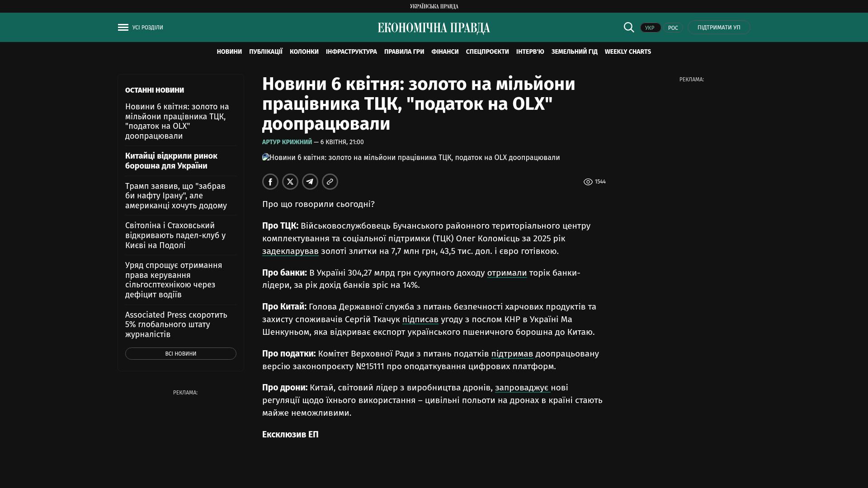Open the Новини menu item
Image resolution: width=868 pixels, height=488 pixels.
tap(229, 52)
